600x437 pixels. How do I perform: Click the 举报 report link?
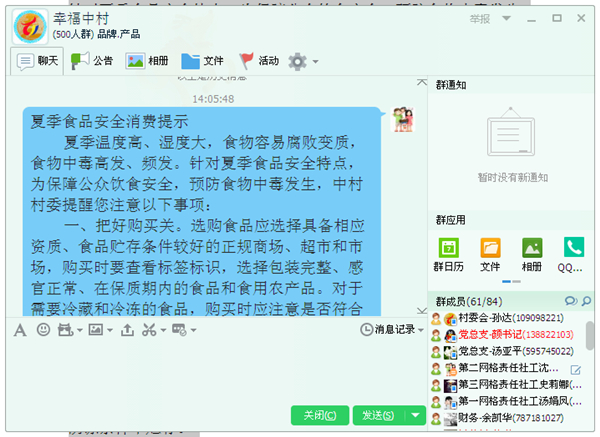pos(480,19)
